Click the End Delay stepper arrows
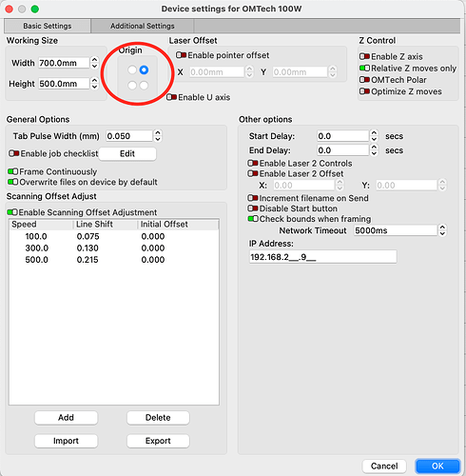This screenshot has width=466, height=476. coord(374,150)
